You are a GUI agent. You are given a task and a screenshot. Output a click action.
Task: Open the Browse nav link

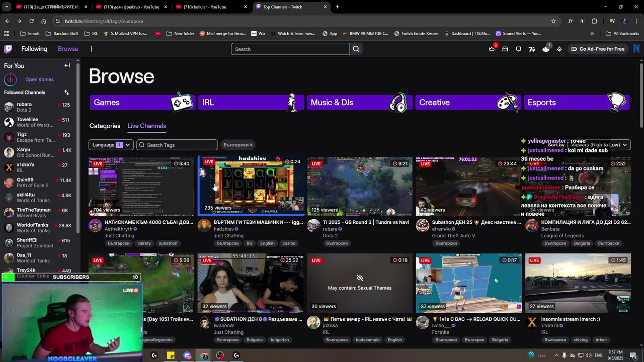pyautogui.click(x=68, y=49)
